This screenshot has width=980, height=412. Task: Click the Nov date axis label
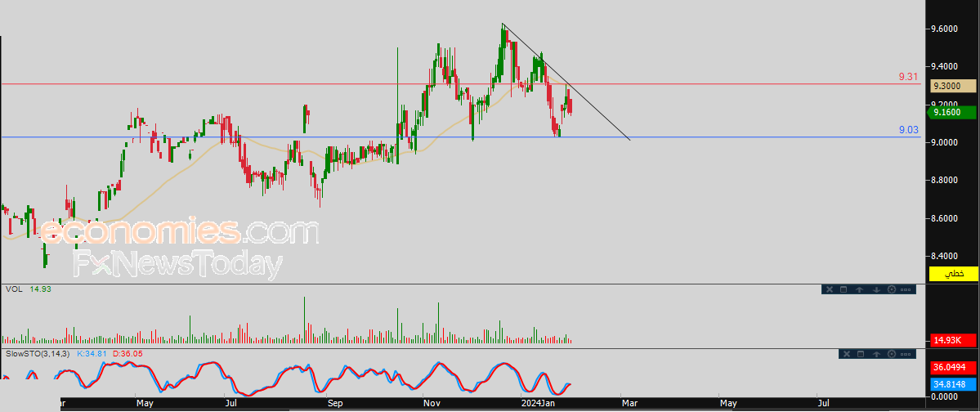click(432, 404)
